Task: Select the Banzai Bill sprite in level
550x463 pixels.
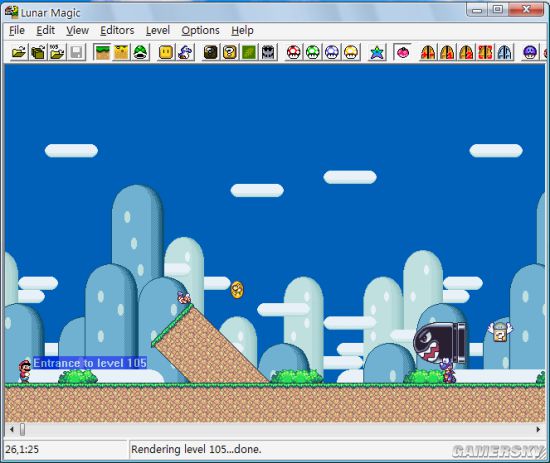Action: pyautogui.click(x=440, y=343)
